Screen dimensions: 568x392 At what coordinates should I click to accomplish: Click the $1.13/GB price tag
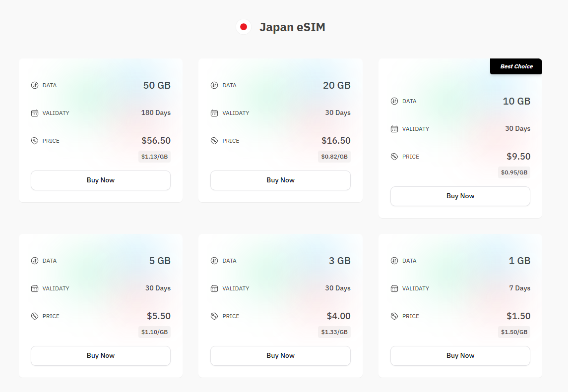pyautogui.click(x=154, y=157)
